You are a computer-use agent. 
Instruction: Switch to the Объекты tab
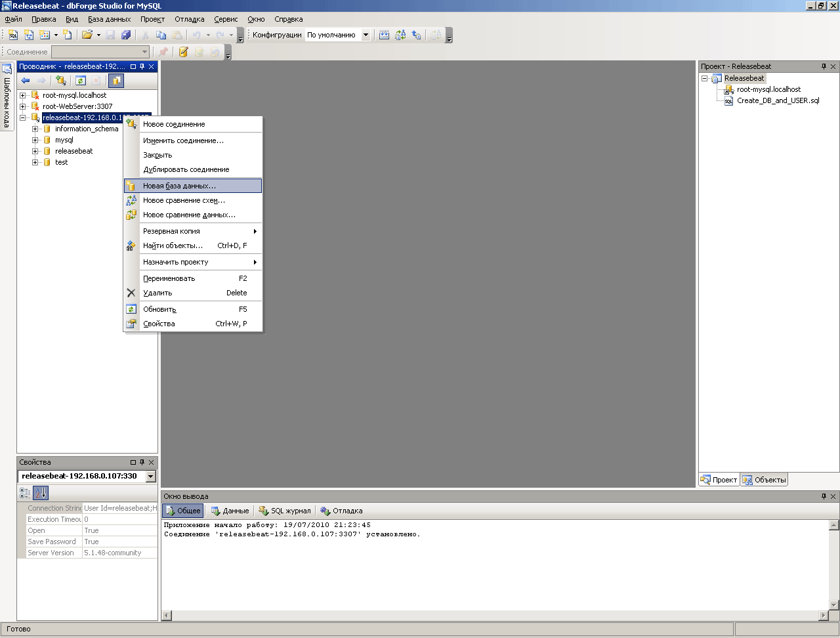click(x=764, y=480)
